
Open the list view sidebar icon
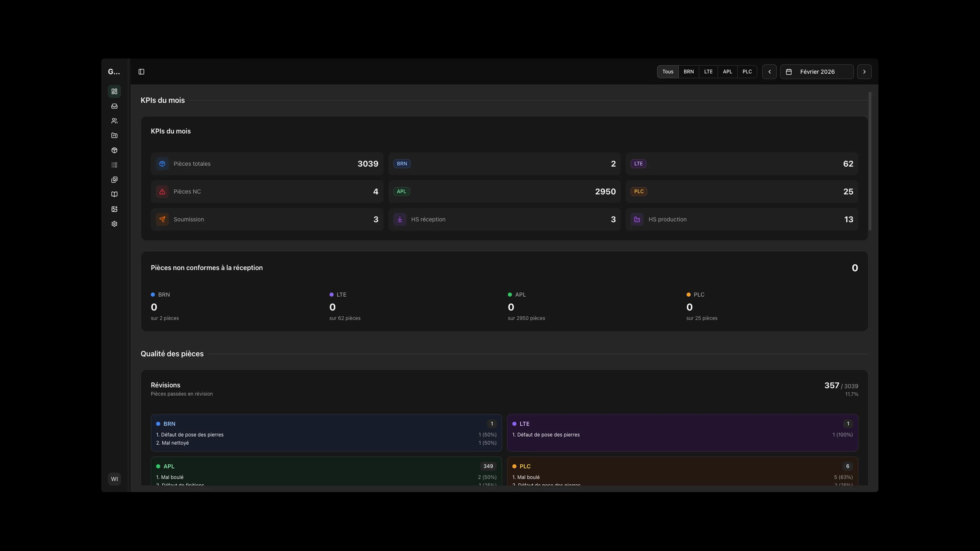(x=114, y=165)
